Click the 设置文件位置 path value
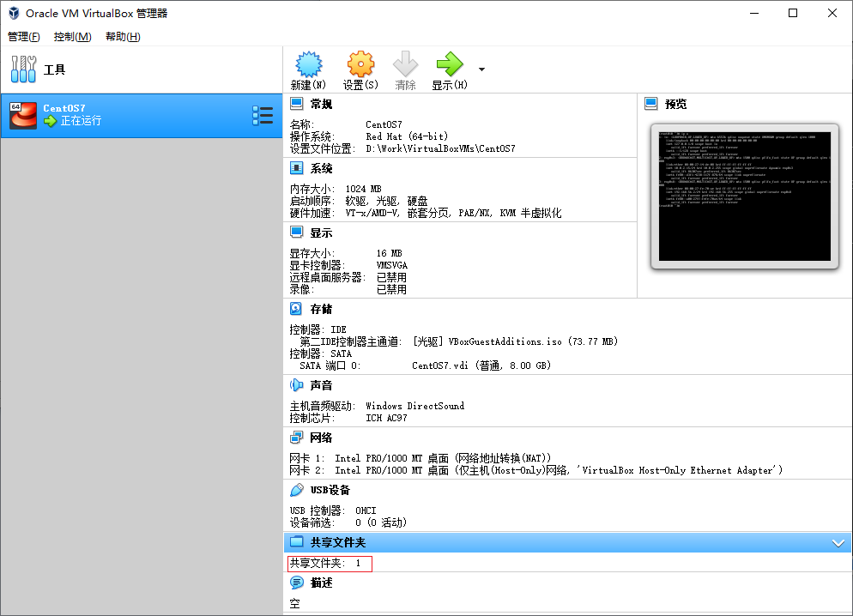 point(440,148)
